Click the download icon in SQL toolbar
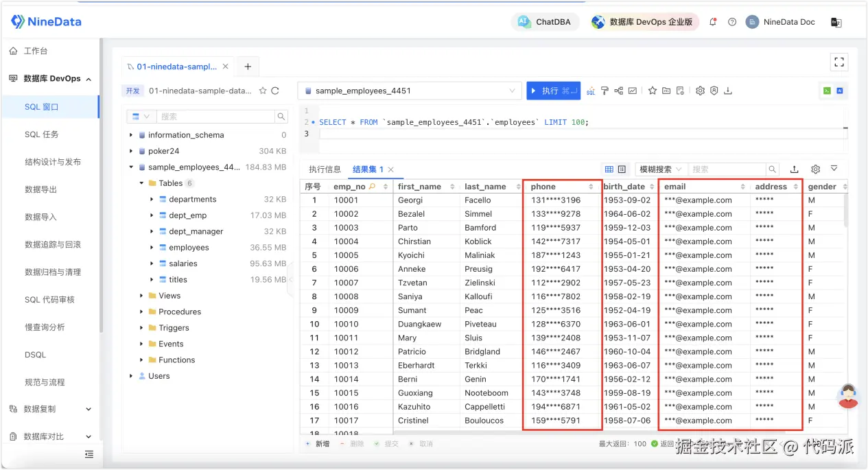The width and height of the screenshot is (868, 470). click(x=728, y=91)
